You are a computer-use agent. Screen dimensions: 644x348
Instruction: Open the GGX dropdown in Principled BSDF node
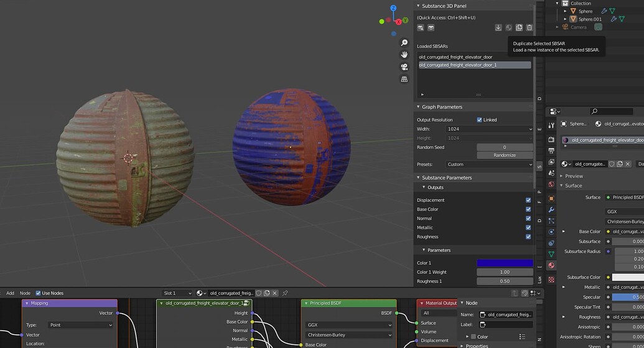[348, 324]
